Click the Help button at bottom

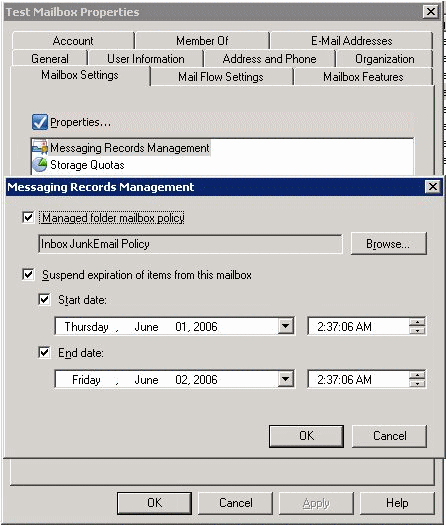coord(397,503)
